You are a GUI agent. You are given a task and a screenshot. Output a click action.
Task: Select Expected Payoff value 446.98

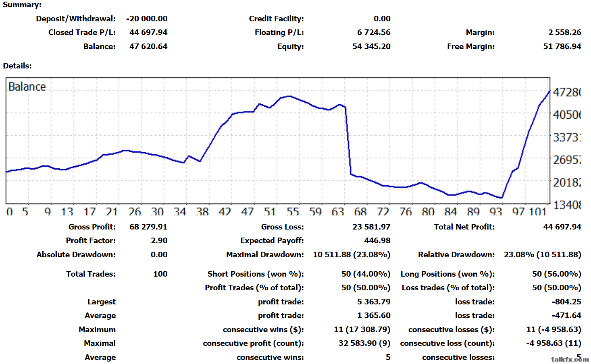pos(377,240)
